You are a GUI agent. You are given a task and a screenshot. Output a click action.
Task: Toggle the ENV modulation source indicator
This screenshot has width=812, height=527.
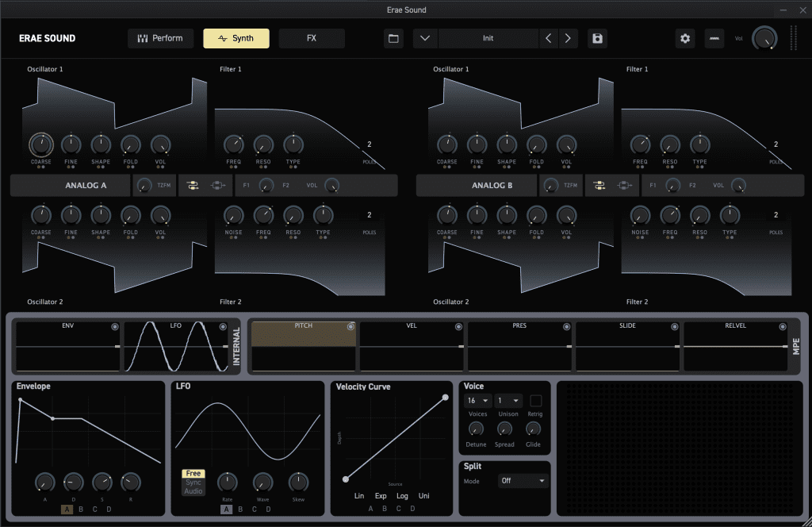pos(115,327)
